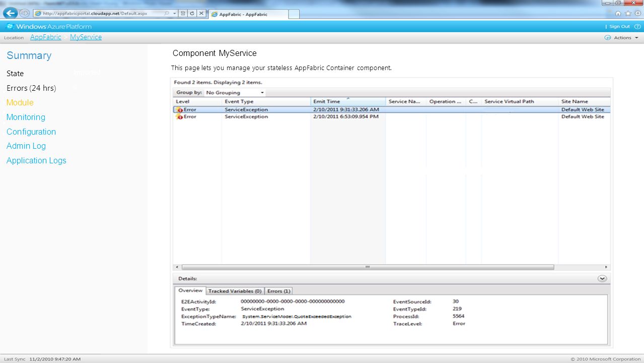Image resolution: width=644 pixels, height=363 pixels.
Task: Open the address bar history dropdown arrow
Action: 174,14
